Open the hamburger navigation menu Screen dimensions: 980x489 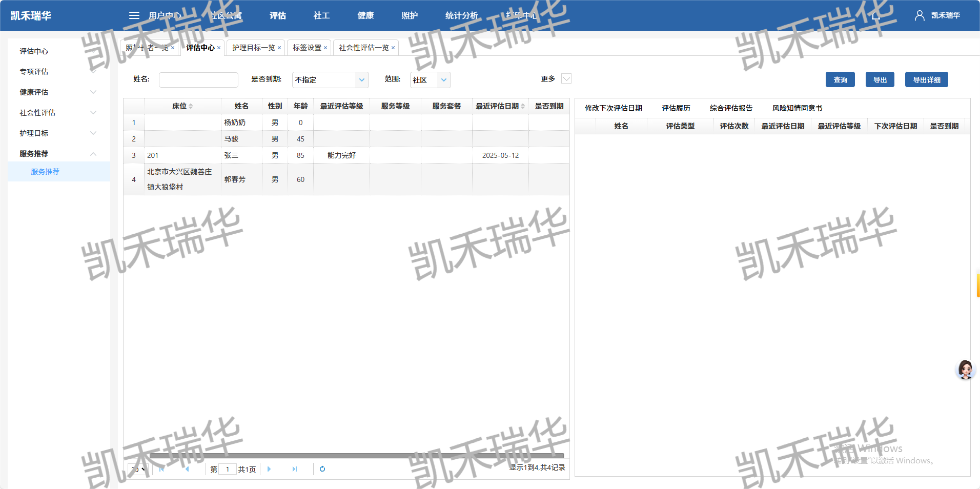coord(134,15)
